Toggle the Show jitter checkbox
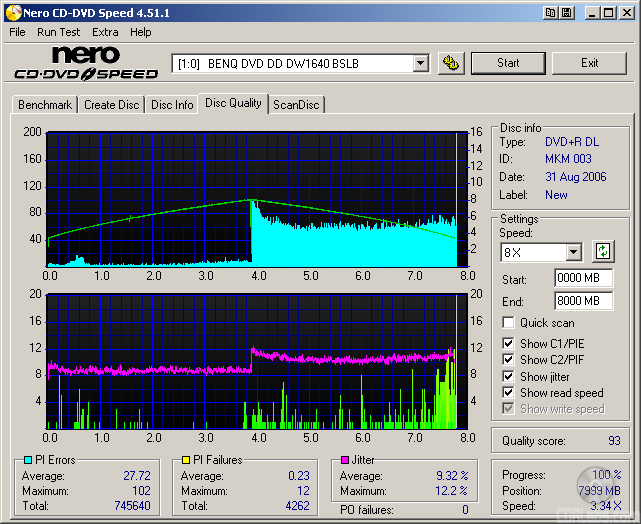Image resolution: width=641 pixels, height=524 pixels. (509, 377)
